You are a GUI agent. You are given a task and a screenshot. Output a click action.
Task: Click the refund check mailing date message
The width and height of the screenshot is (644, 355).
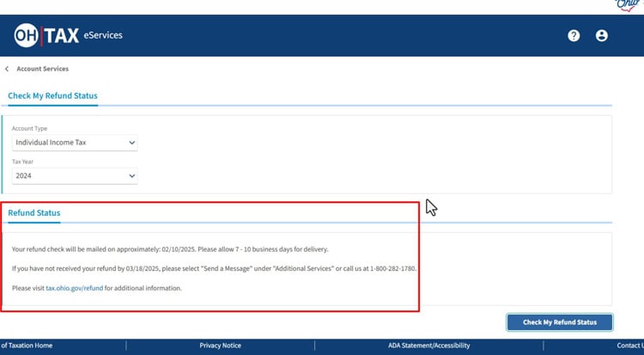click(x=170, y=249)
